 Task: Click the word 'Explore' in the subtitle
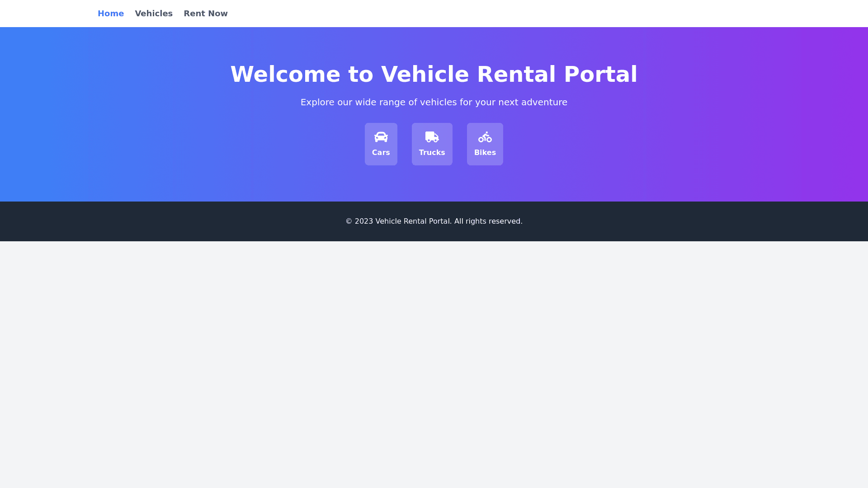tap(317, 103)
